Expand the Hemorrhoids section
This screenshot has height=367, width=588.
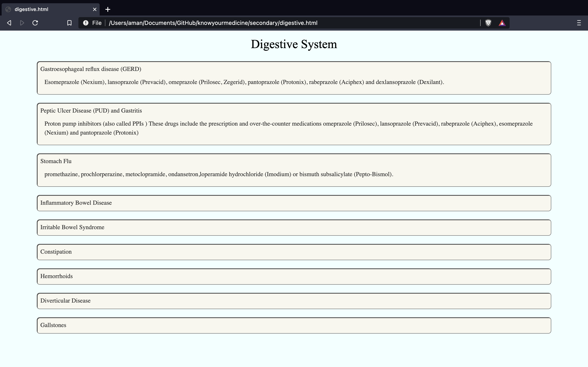57,276
